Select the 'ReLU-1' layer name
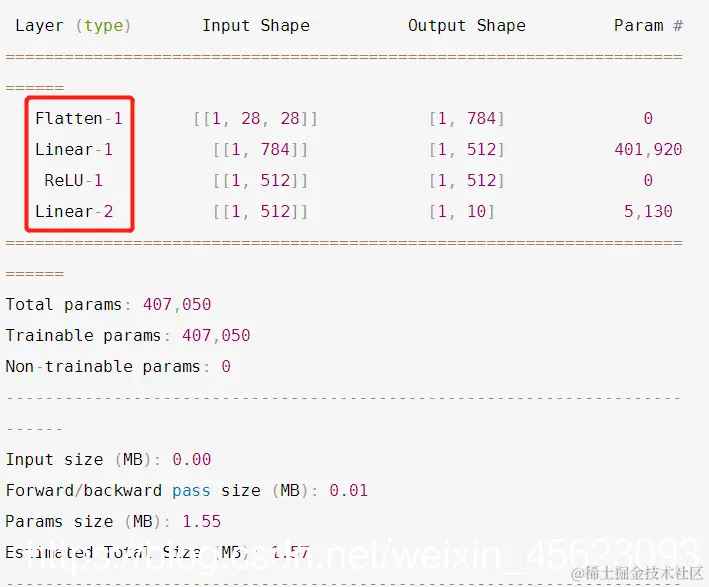 [74, 180]
